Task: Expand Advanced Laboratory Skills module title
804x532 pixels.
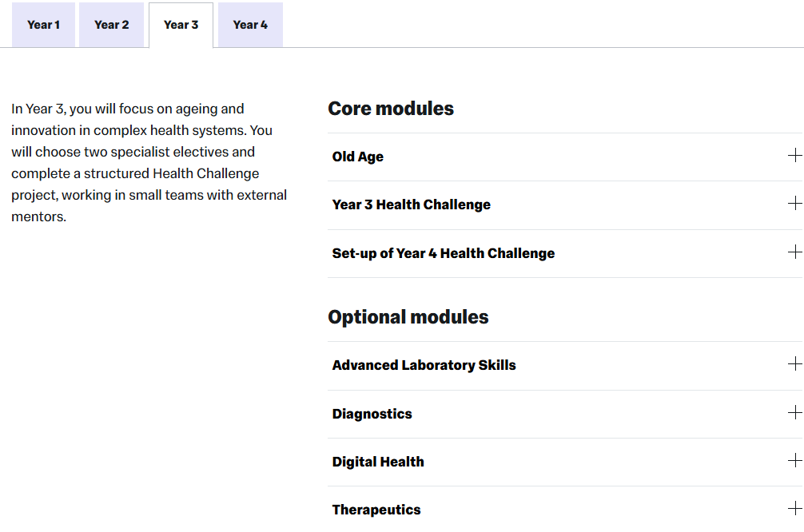Action: click(x=424, y=365)
